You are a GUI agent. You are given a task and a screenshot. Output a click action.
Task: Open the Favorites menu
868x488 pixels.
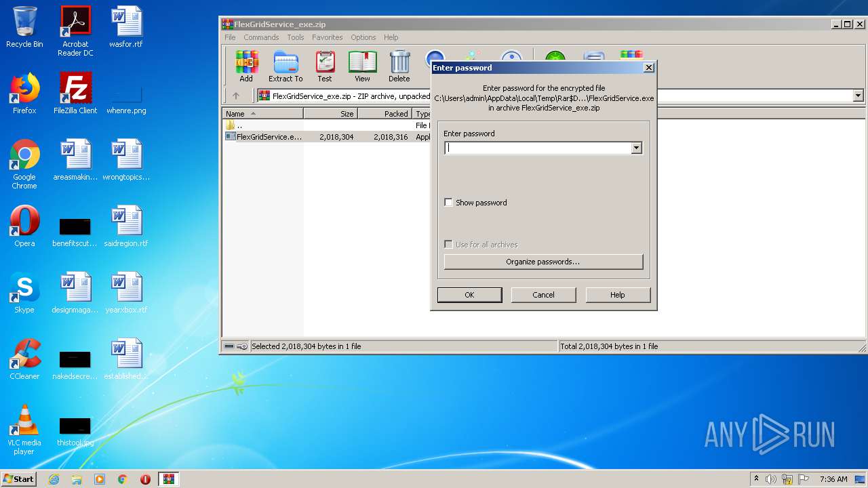(x=328, y=37)
